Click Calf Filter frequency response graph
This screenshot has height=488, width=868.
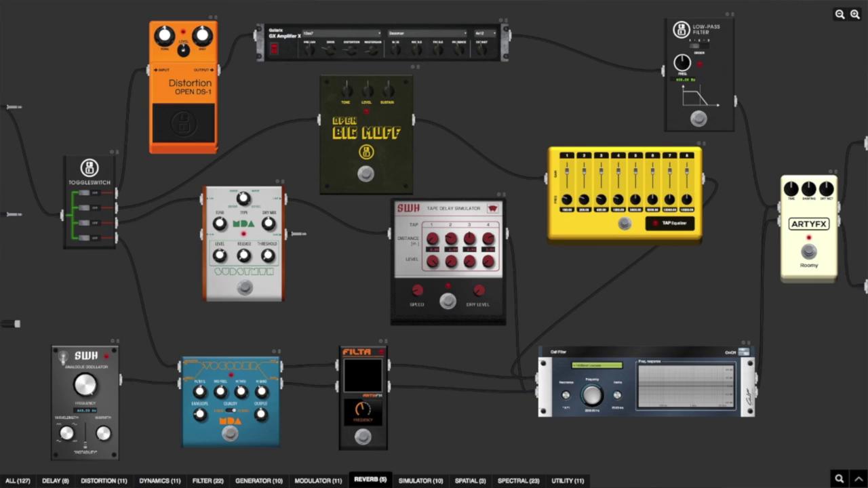click(686, 386)
